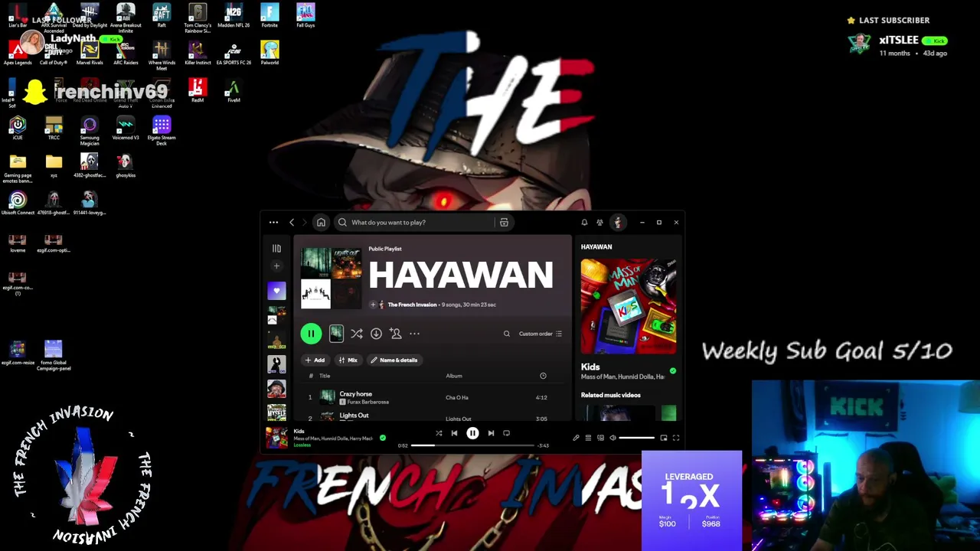Open the Friend Activity icon in Spotify
Viewport: 980px width, 551px height.
click(x=599, y=223)
